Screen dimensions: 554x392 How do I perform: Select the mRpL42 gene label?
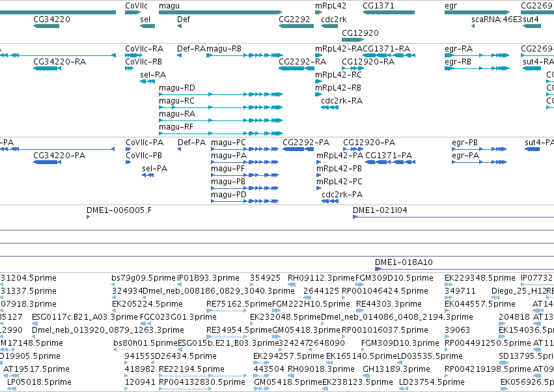[331, 6]
